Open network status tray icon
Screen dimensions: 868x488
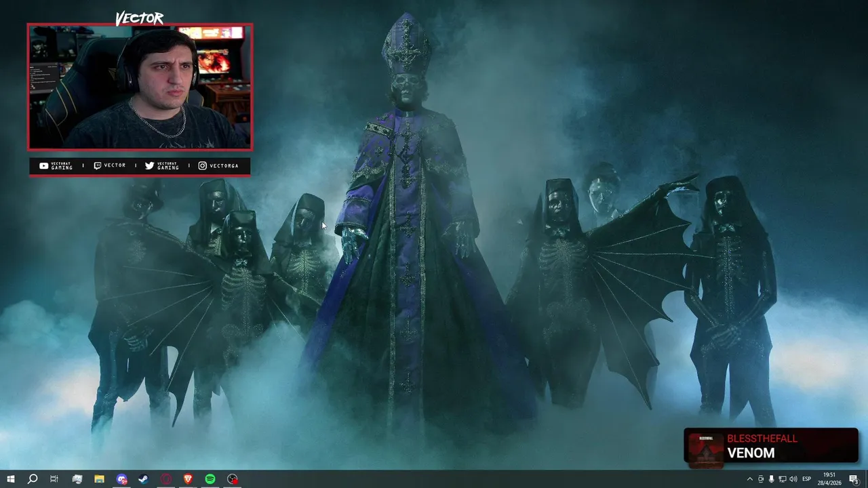point(782,479)
